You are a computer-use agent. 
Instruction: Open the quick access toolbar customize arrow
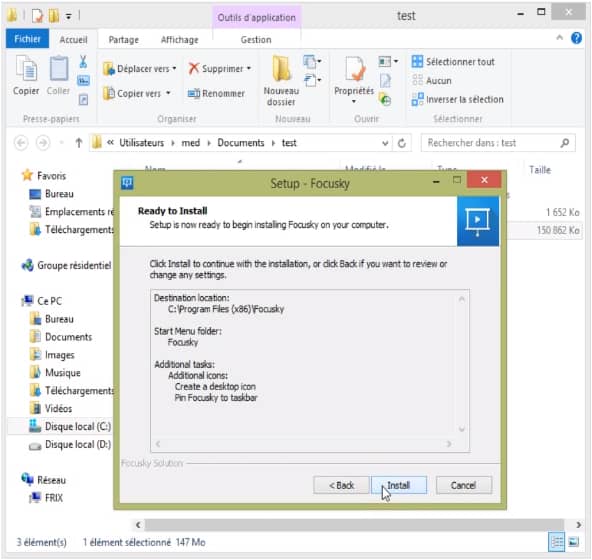[69, 16]
